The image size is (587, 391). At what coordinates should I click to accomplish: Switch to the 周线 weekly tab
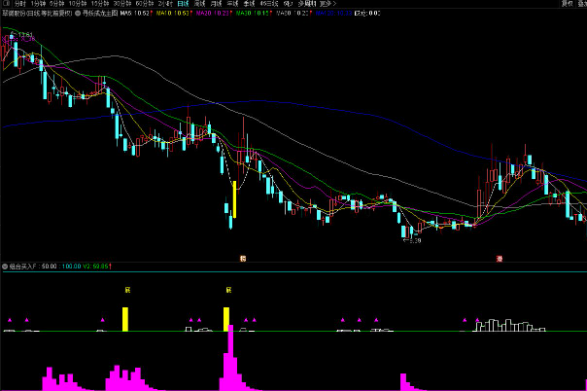click(200, 4)
